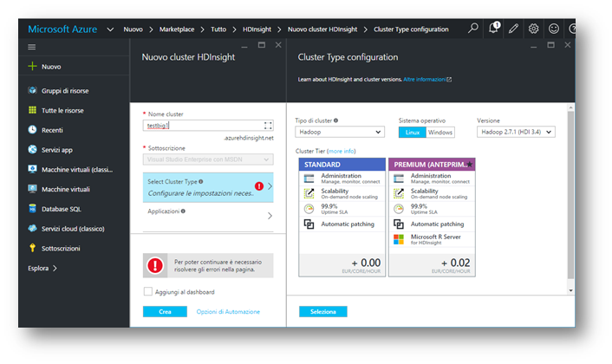Click Per poter continuare error message
This screenshot has height=364, width=612.
tap(208, 266)
